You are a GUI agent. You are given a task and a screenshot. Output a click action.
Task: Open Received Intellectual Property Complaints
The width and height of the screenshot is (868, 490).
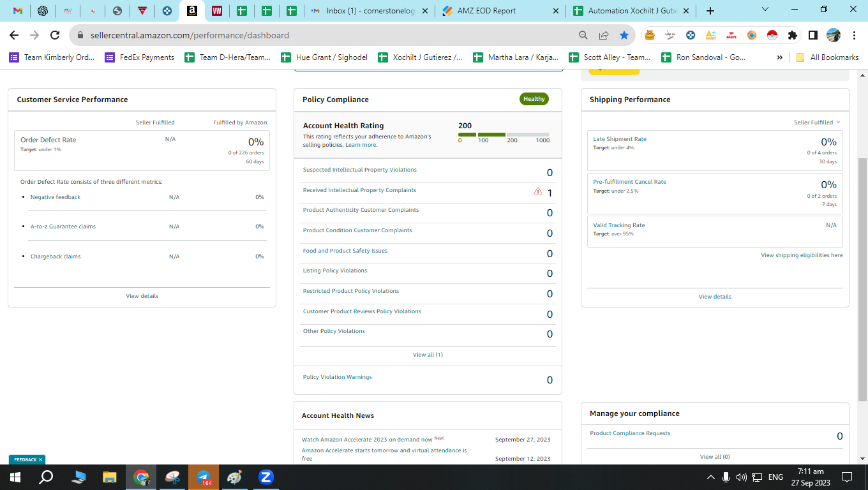(x=359, y=190)
